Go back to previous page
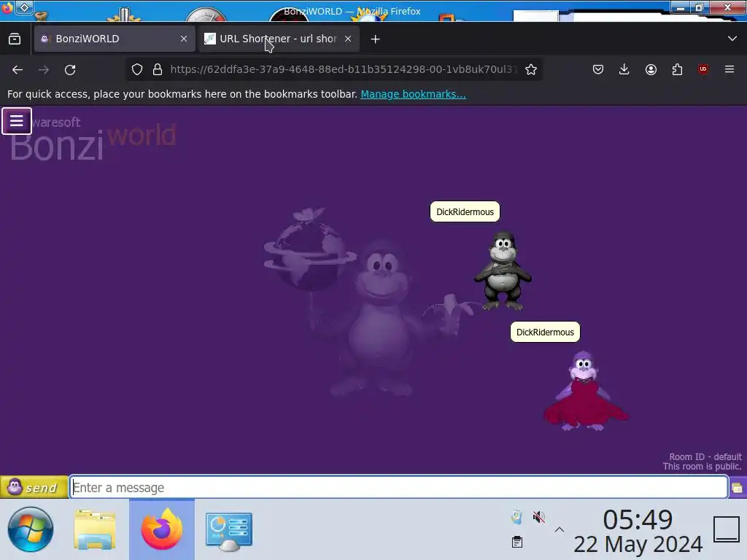The height and width of the screenshot is (560, 747). (x=18, y=70)
